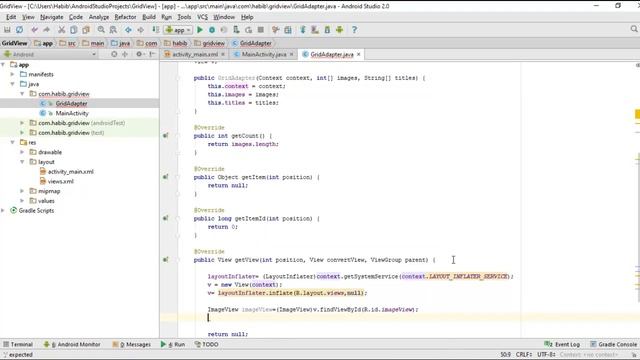Click the Attach debugger icon

[236, 30]
